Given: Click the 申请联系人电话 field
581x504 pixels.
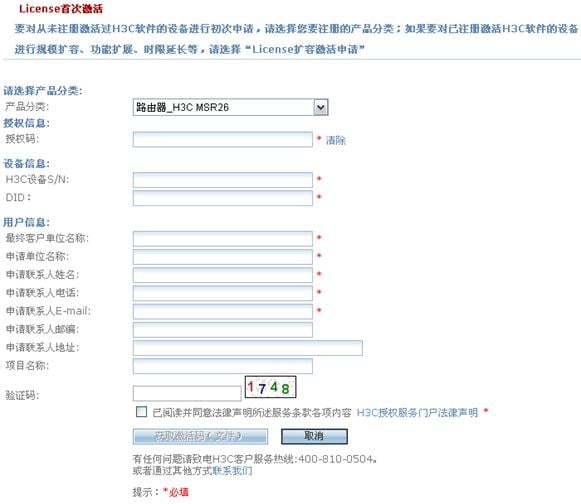Looking at the screenshot, I should tap(223, 294).
